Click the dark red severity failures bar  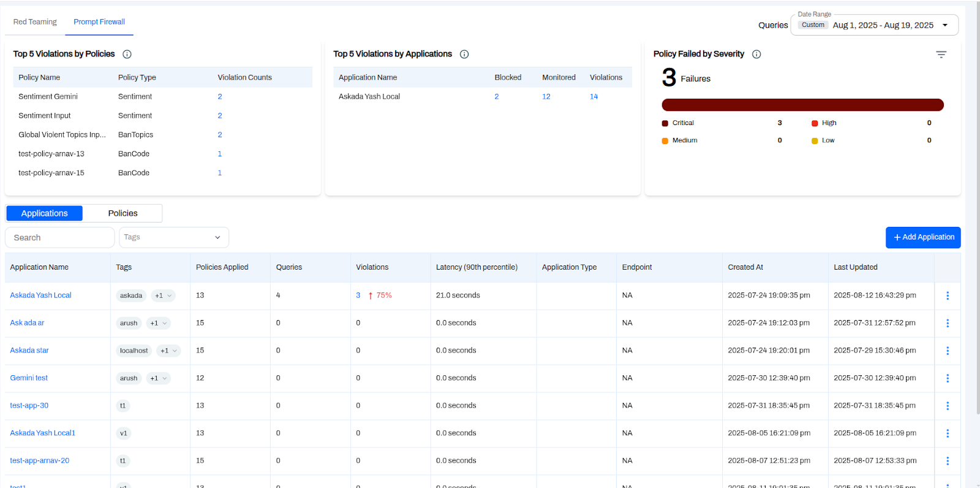pos(802,105)
